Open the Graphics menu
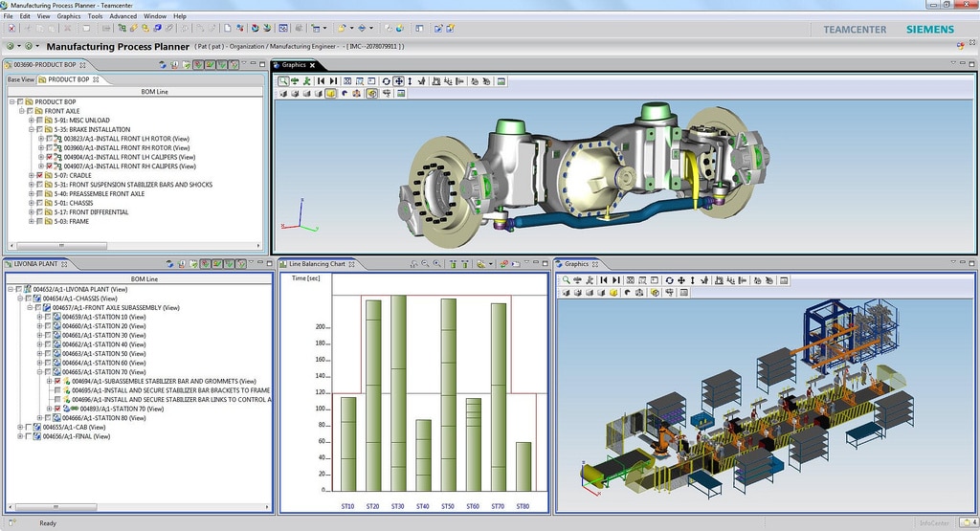 [69, 16]
